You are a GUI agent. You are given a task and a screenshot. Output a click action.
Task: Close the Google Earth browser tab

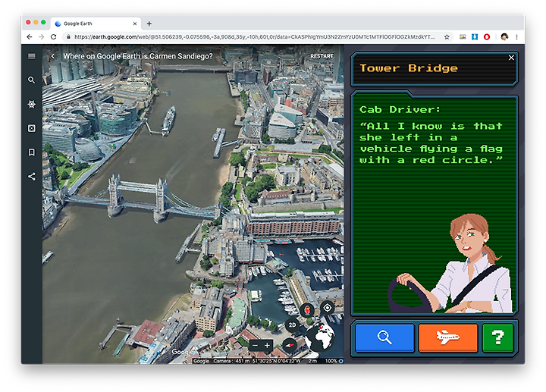(135, 24)
